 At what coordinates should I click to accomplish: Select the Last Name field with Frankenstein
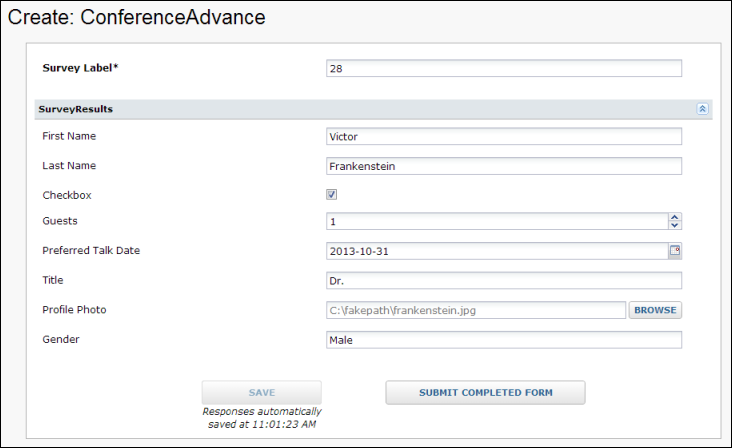504,166
